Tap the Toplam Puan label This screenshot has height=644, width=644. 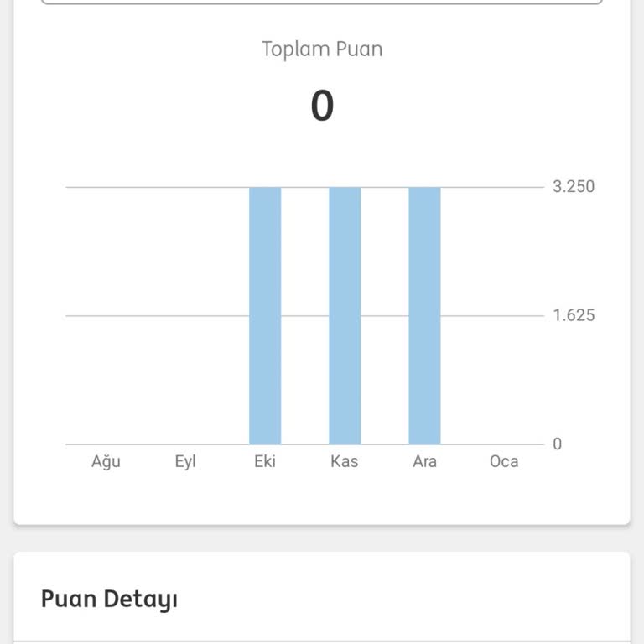pos(322,49)
